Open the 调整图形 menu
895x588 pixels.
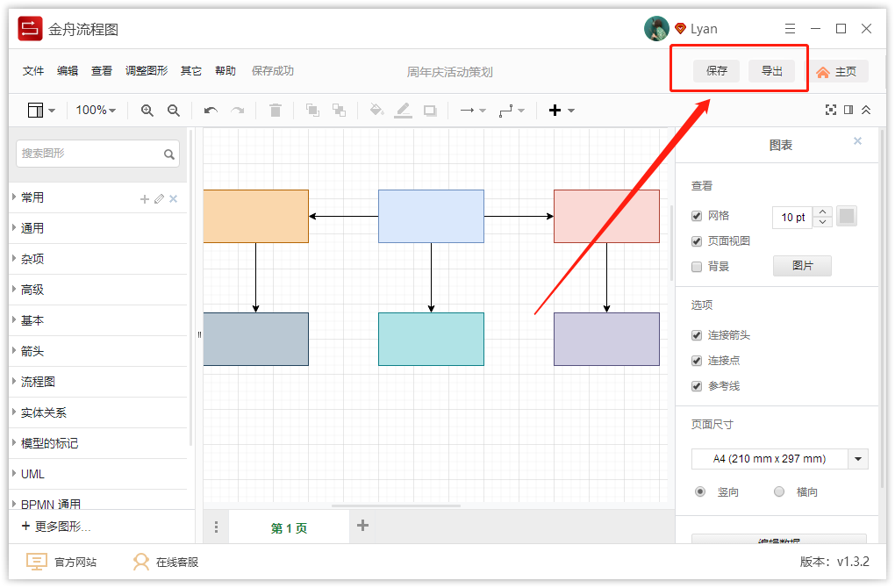(146, 70)
